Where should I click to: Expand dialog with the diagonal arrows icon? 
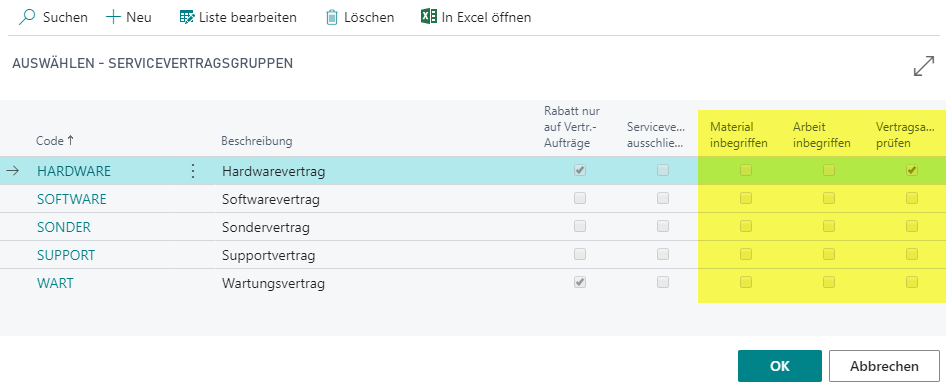pos(924,65)
